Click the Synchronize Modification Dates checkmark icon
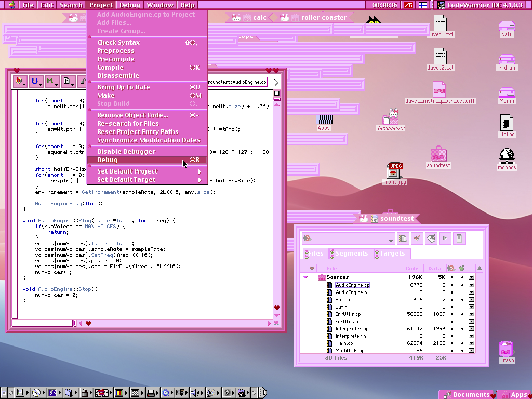532x399 pixels. click(x=417, y=238)
